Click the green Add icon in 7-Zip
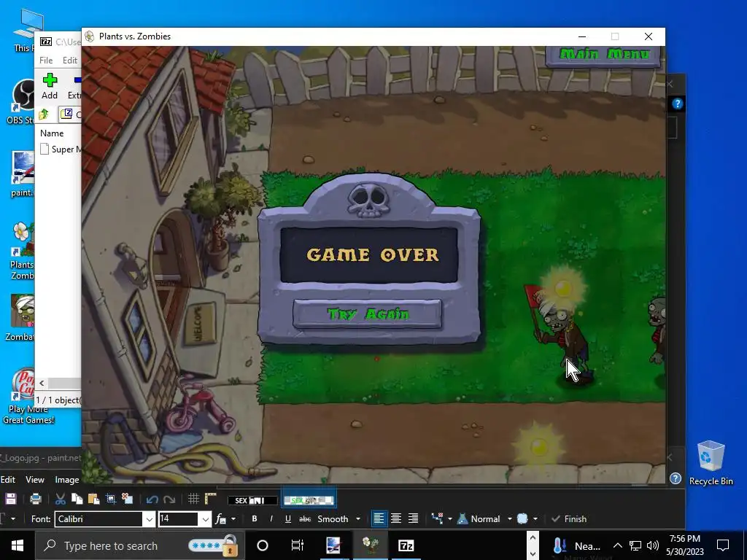The width and height of the screenshot is (747, 560). 50,80
